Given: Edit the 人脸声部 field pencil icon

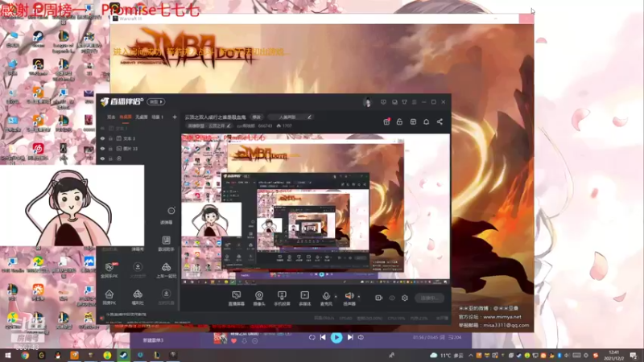Looking at the screenshot, I should [309, 117].
